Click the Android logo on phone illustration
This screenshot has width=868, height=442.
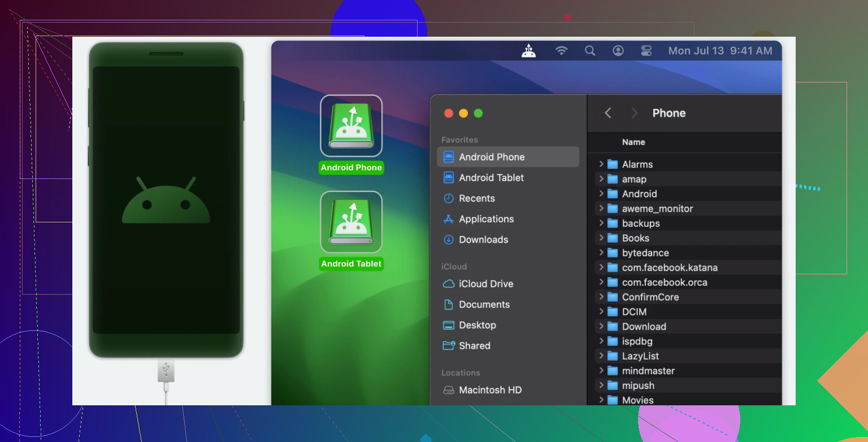(x=166, y=200)
